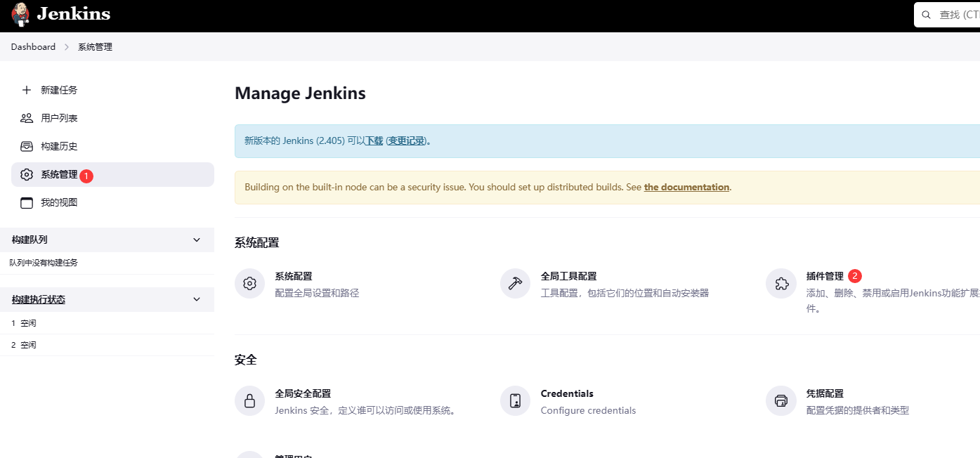980x458 pixels.
Task: Click the 凭据配置 icon
Action: tap(780, 401)
